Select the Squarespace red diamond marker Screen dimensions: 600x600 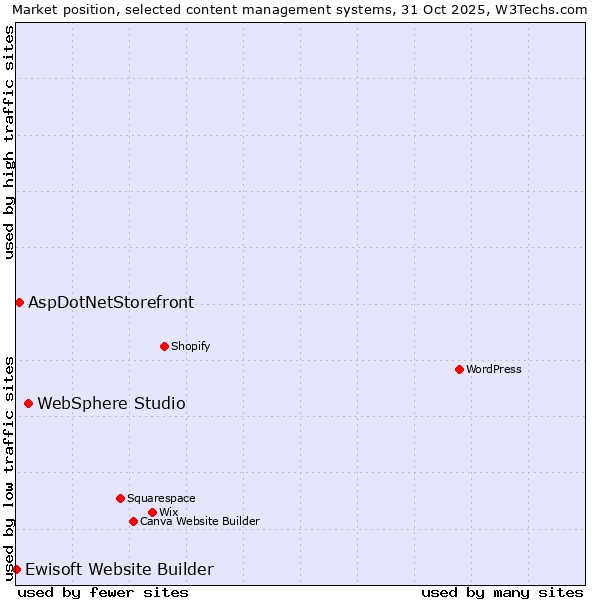[120, 498]
